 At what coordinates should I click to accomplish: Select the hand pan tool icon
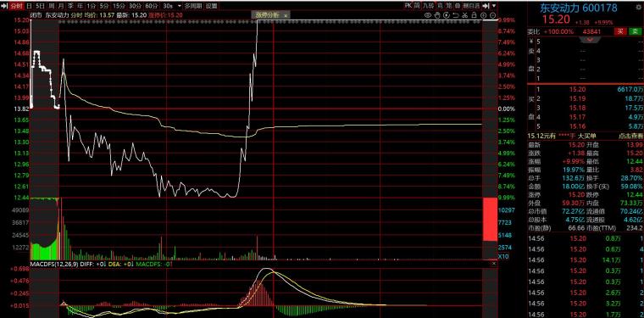pos(437,15)
